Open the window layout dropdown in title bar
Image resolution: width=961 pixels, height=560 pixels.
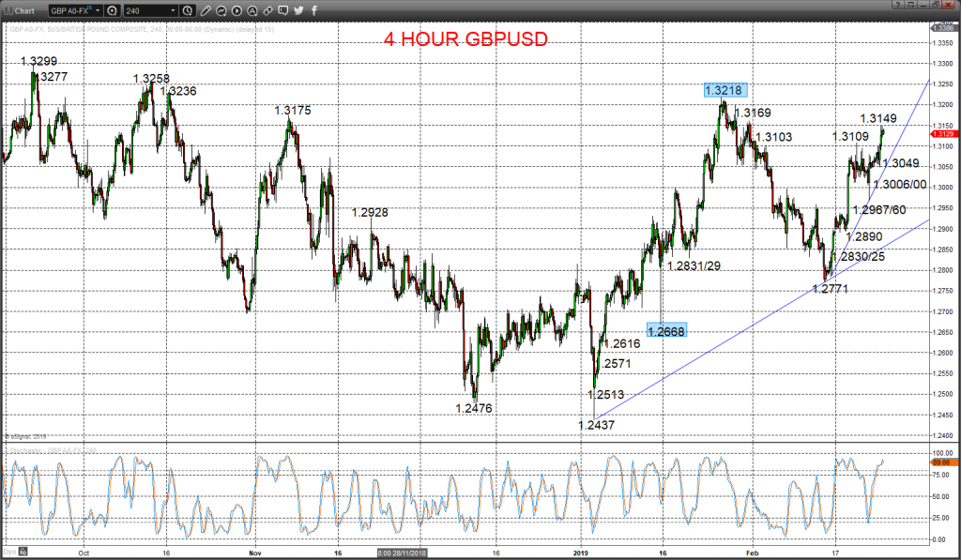pos(910,5)
